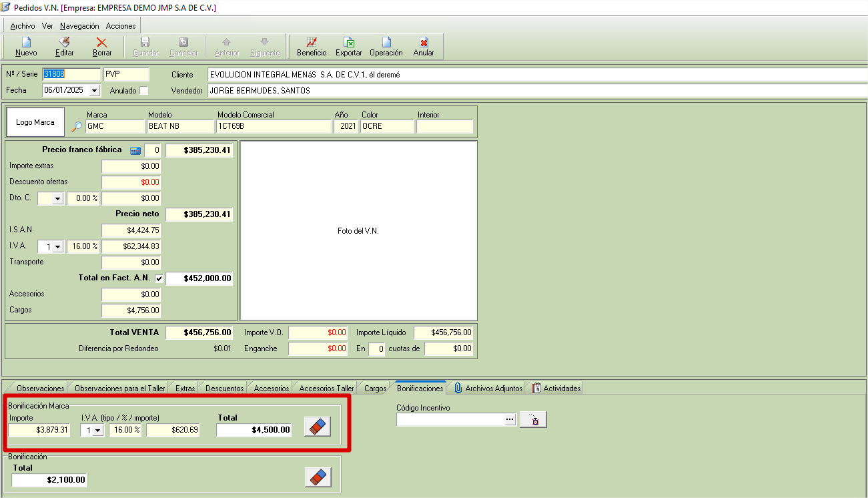
Task: Click the Bonificación Total field $2,100.00
Action: coord(49,480)
